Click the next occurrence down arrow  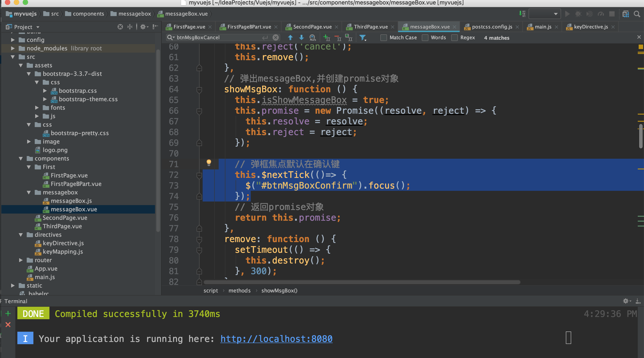coord(301,37)
